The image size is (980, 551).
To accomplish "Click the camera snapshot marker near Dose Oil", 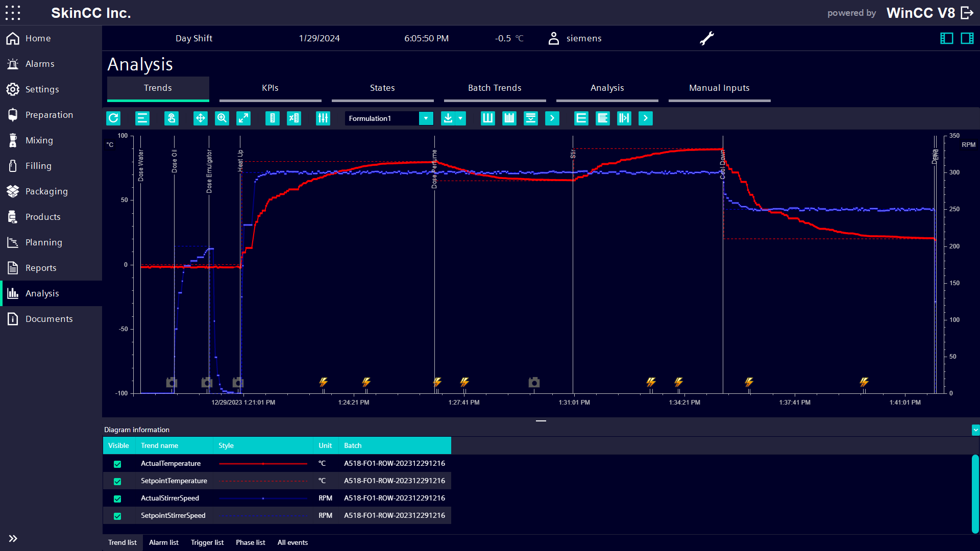I will click(172, 382).
